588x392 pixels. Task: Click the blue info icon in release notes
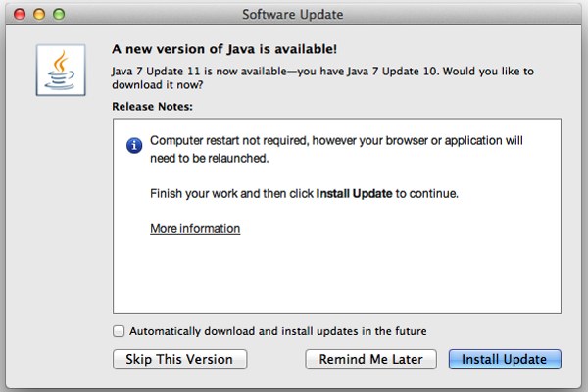pos(134,146)
